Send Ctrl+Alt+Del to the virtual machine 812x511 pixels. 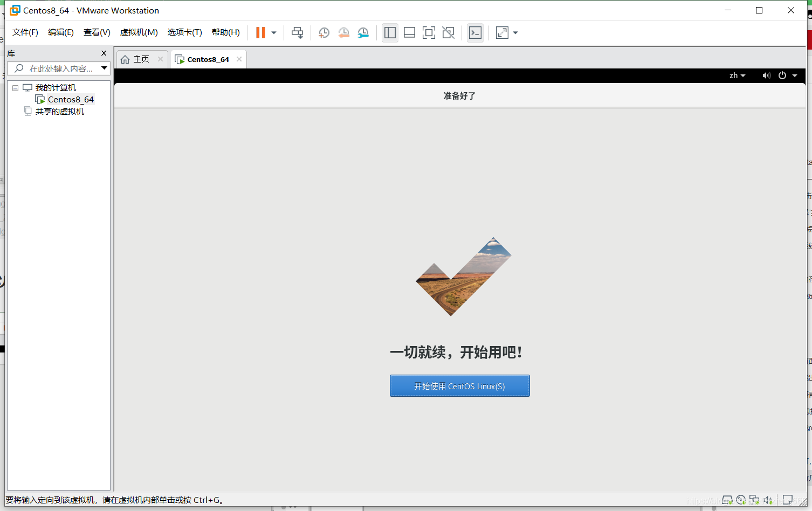pos(297,33)
